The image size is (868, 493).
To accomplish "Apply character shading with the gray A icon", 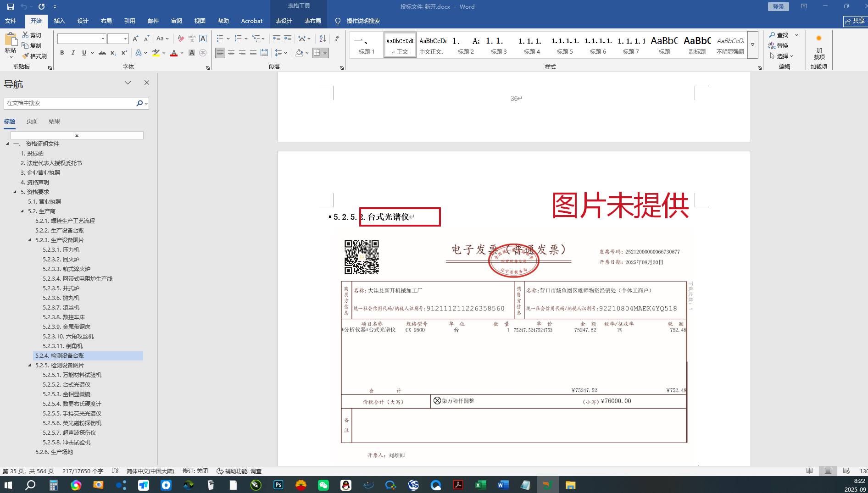I will pyautogui.click(x=192, y=53).
